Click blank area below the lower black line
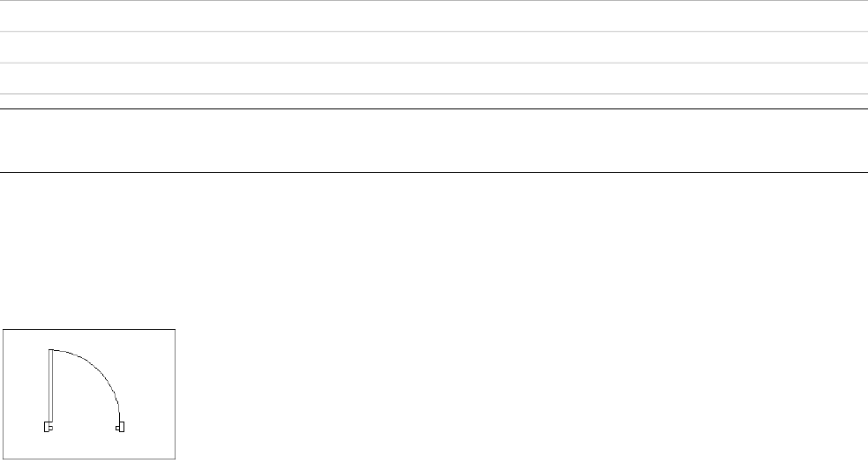 tap(434, 249)
